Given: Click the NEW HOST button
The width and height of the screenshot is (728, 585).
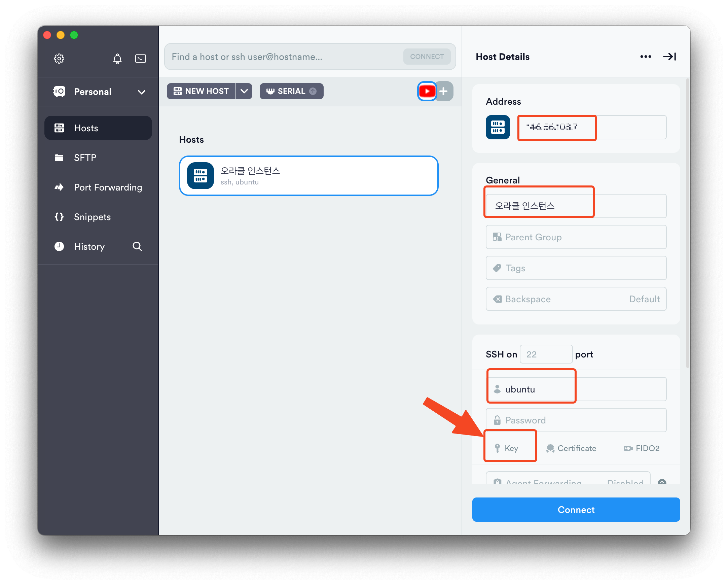Looking at the screenshot, I should (x=201, y=91).
